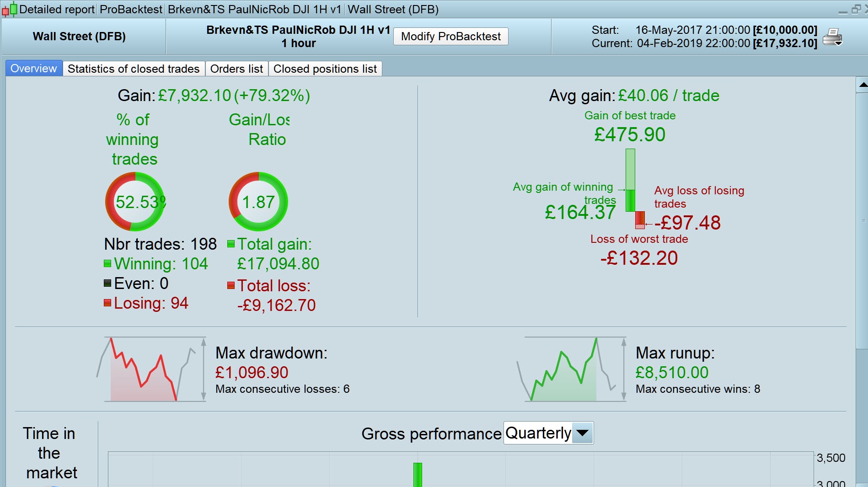868x487 pixels.
Task: Click the Gain/Loss Ratio donut chart
Action: pyautogui.click(x=258, y=202)
